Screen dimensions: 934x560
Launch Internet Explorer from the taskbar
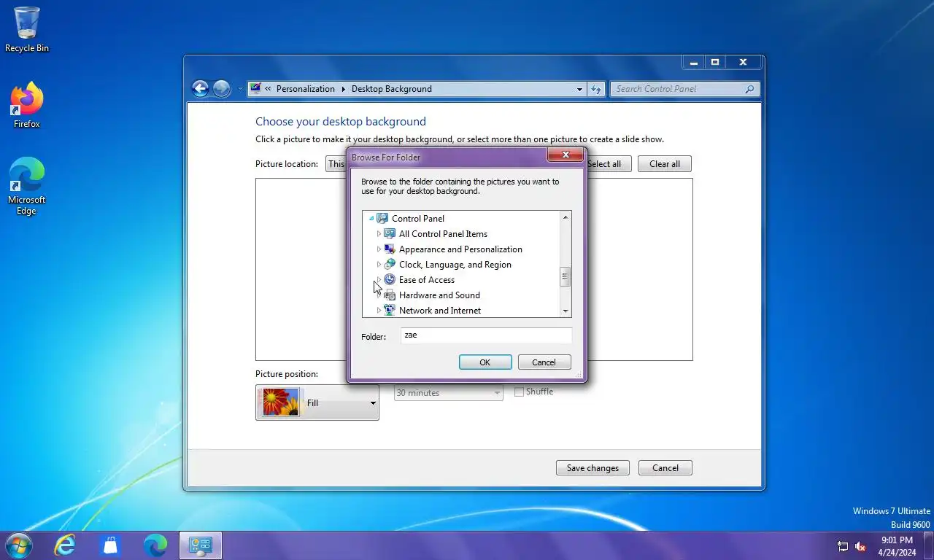tap(65, 545)
